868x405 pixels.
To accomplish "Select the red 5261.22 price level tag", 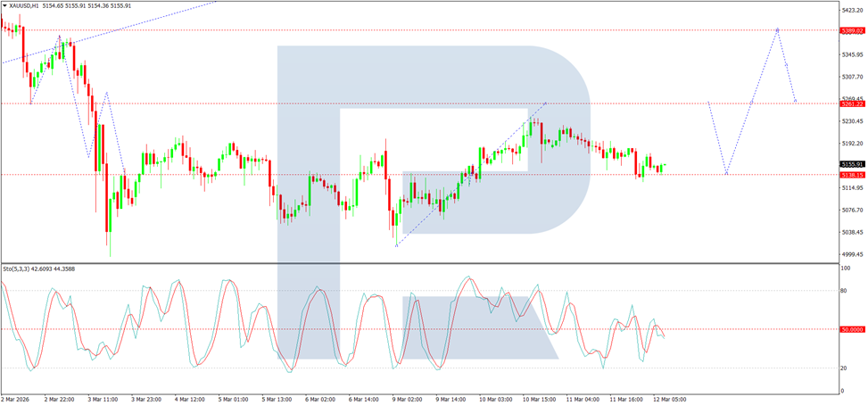I will [851, 104].
